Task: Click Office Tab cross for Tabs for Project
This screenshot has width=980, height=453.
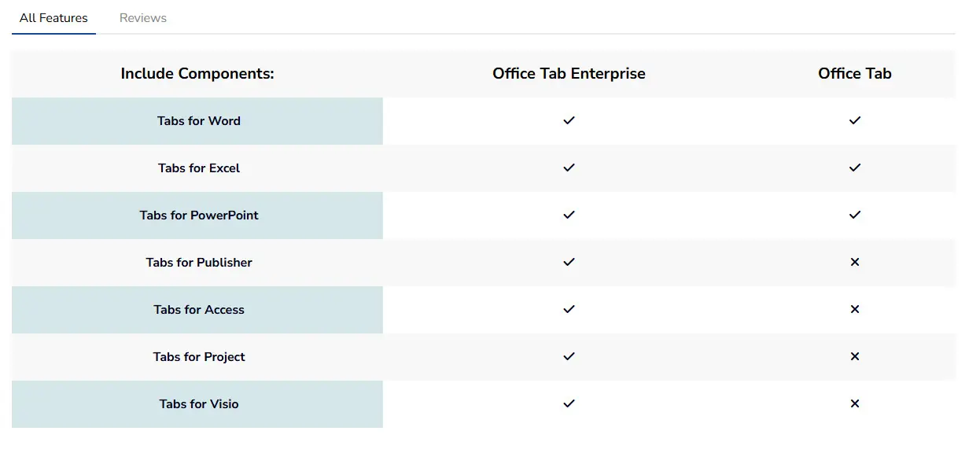Action: coord(855,357)
